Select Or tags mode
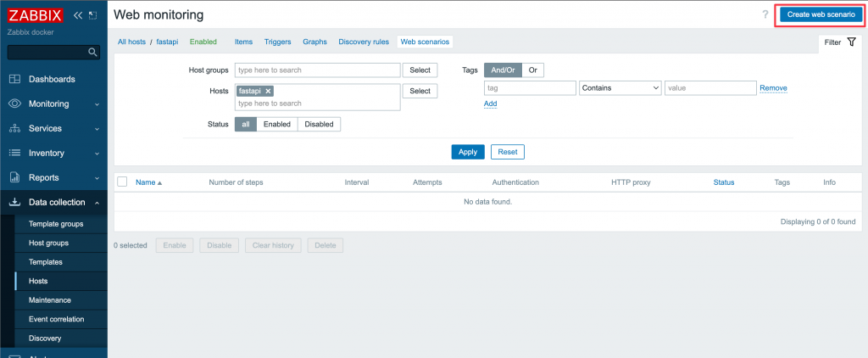Viewport: 868px width, 358px height. pyautogui.click(x=532, y=70)
